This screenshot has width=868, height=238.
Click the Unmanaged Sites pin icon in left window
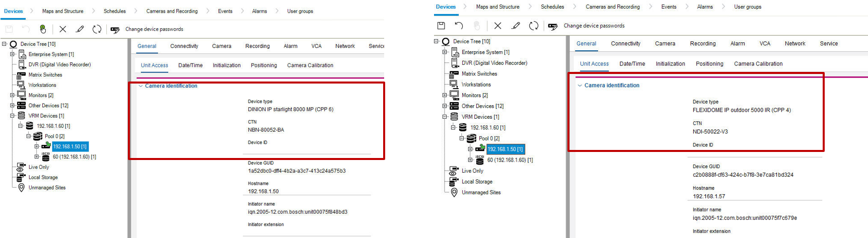[x=21, y=188]
